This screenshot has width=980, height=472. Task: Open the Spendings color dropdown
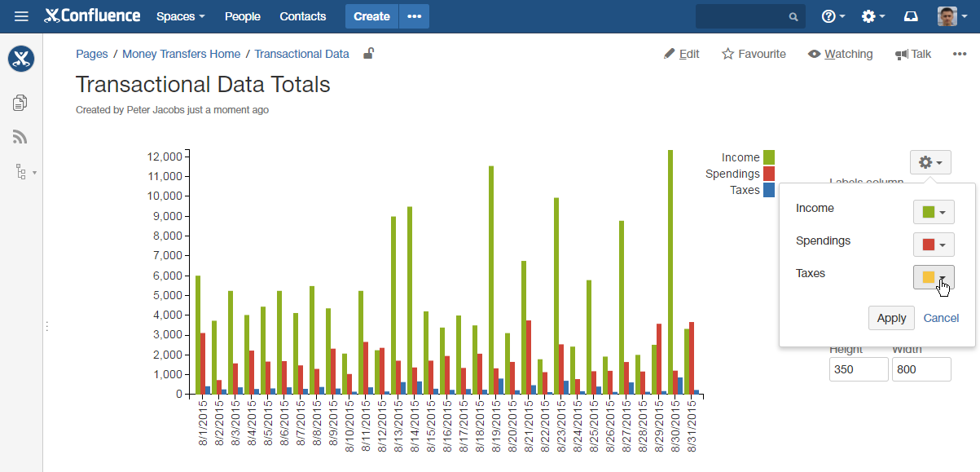tap(933, 245)
